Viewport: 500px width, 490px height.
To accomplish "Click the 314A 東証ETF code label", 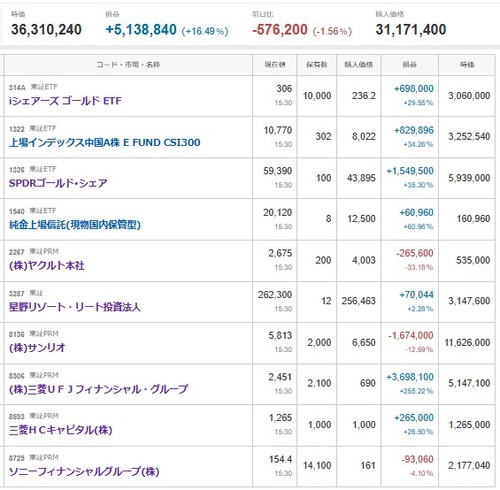I will [33, 87].
